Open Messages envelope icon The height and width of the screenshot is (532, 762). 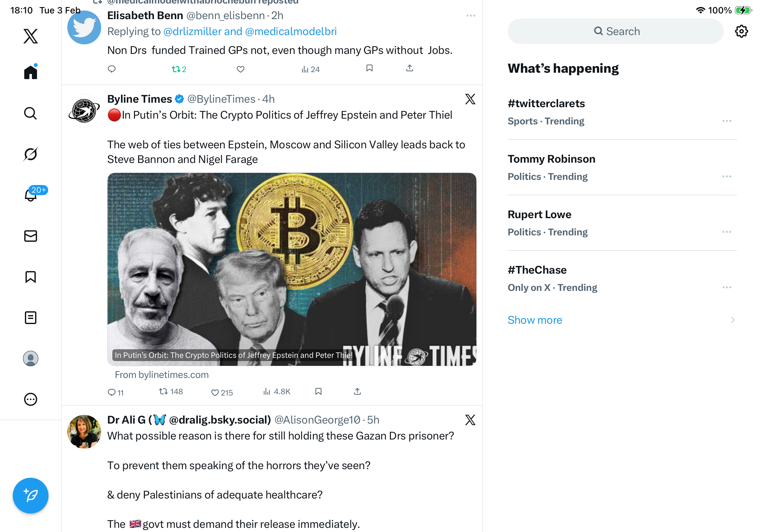[31, 236]
